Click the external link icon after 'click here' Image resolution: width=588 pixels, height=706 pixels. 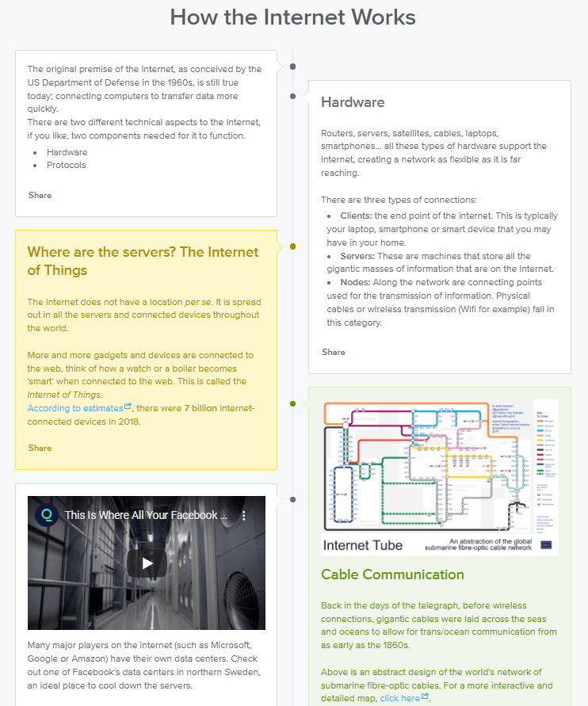tap(425, 696)
